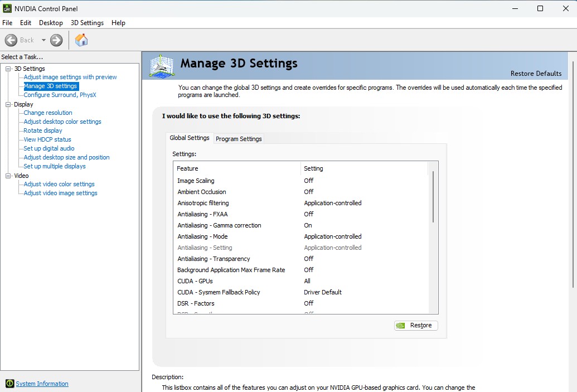Open Adjust video image settings
This screenshot has height=392, width=577.
tap(60, 193)
